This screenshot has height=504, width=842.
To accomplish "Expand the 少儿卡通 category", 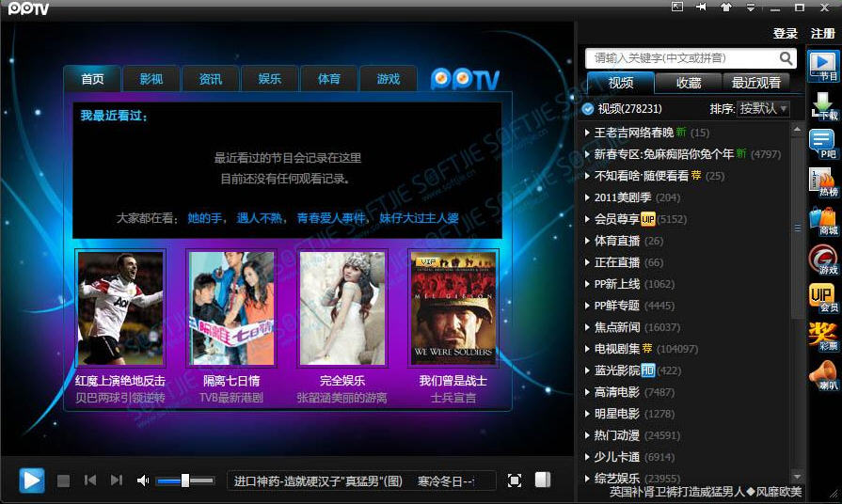I will [x=586, y=457].
